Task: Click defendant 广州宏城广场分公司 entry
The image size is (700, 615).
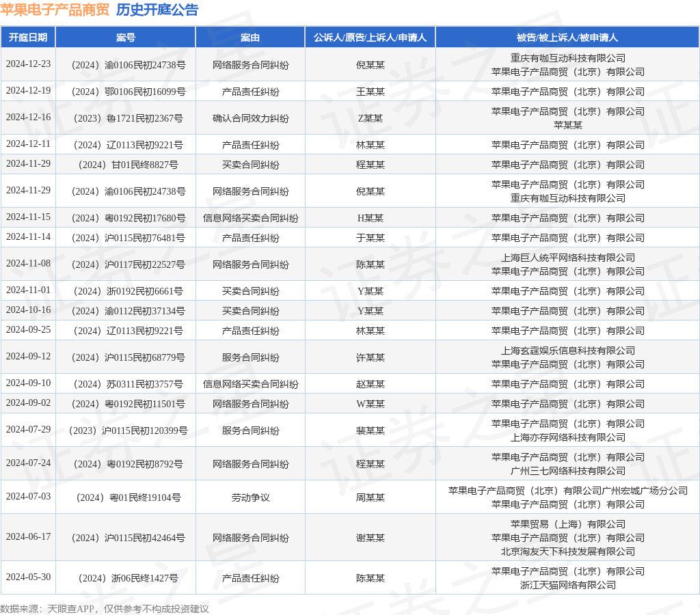Action: [568, 491]
